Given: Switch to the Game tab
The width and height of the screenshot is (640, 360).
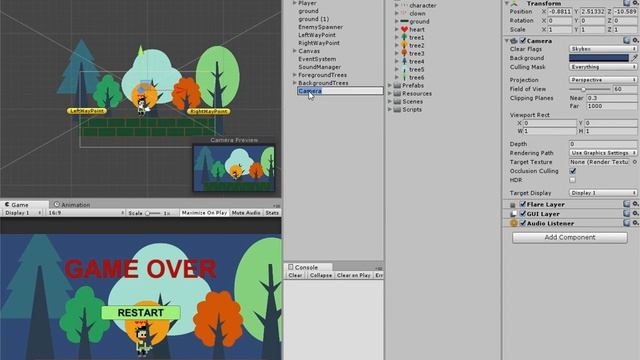Looking at the screenshot, I should click(24, 204).
